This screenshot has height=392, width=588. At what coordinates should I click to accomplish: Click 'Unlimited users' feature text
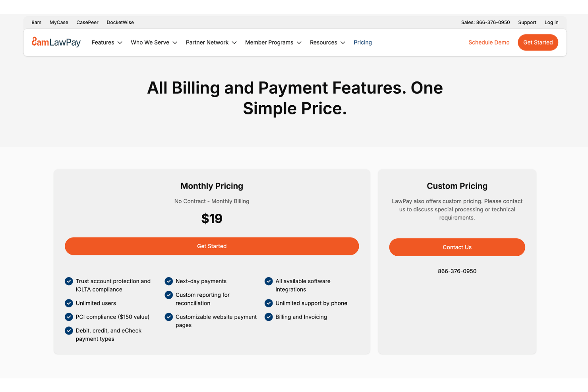point(96,303)
